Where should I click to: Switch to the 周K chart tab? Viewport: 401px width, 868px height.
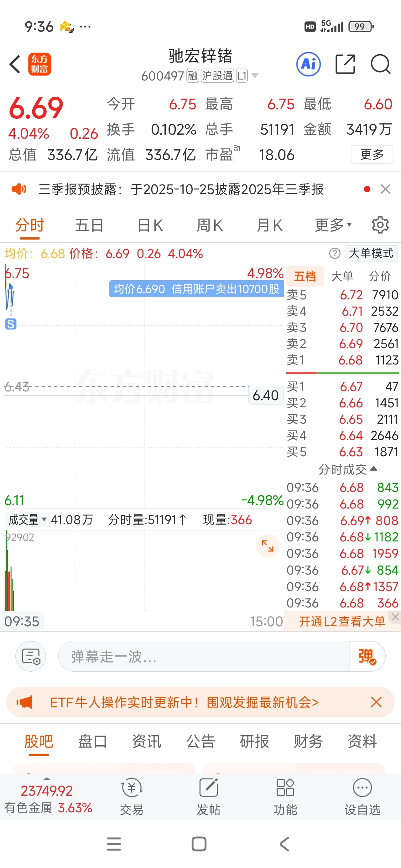210,225
